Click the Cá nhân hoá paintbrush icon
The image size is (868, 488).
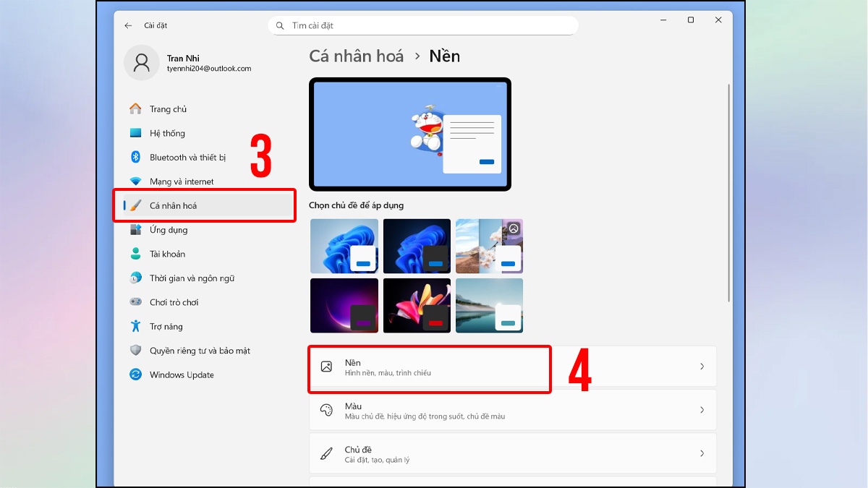click(135, 205)
